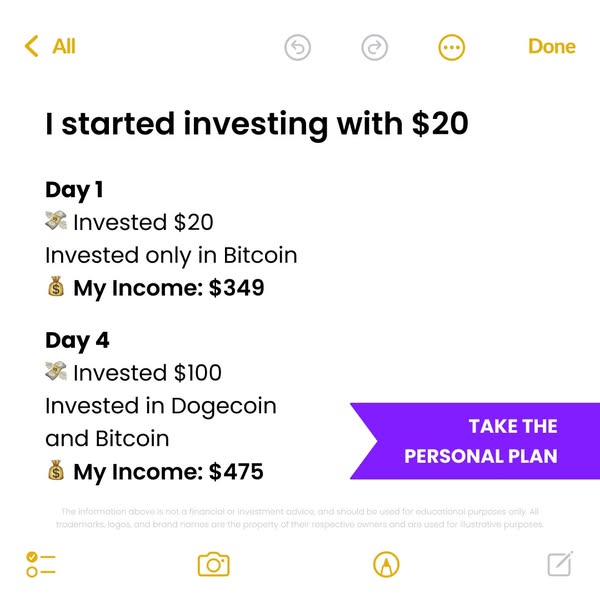The width and height of the screenshot is (600, 600).
Task: Select the markup pen icon
Action: 384,564
